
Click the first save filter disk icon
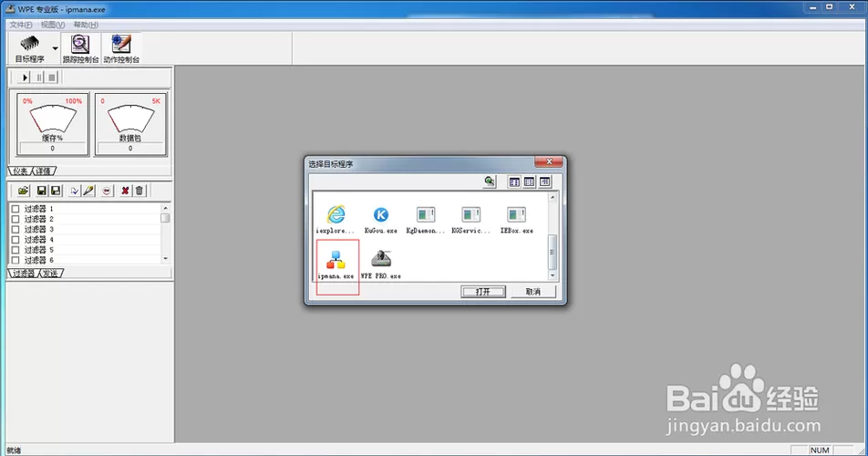coord(42,191)
